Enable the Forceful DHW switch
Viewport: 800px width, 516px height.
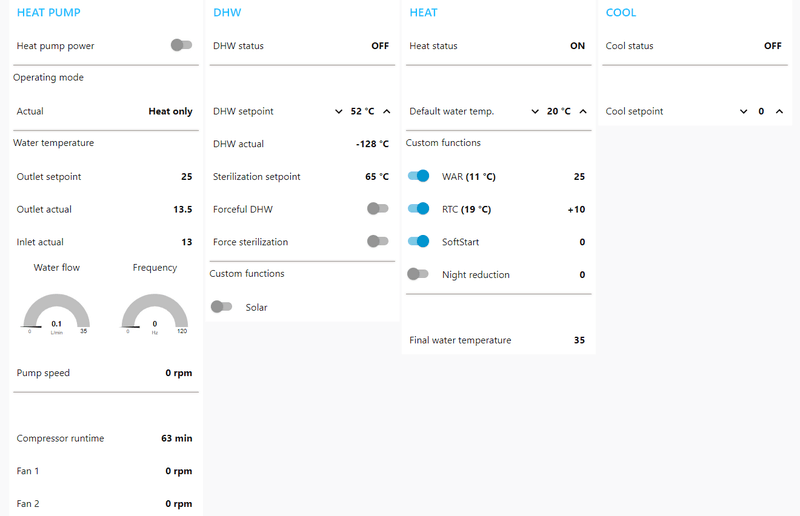377,208
